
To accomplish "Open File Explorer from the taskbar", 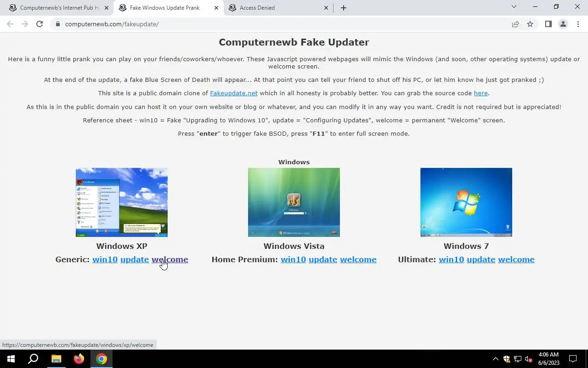I will 56,359.
